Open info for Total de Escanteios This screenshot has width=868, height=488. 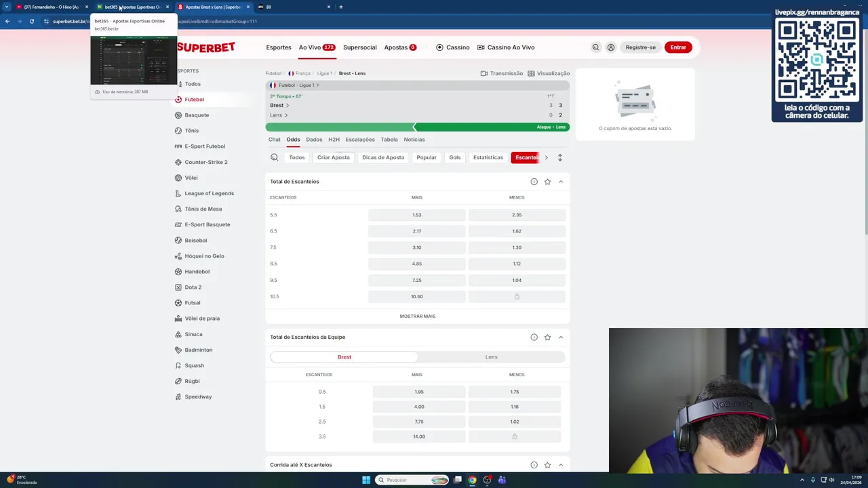point(534,182)
